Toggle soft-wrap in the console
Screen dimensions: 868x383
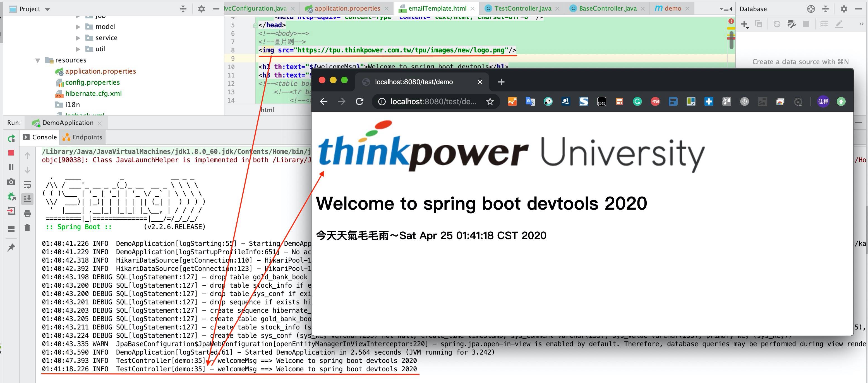pos(28,185)
